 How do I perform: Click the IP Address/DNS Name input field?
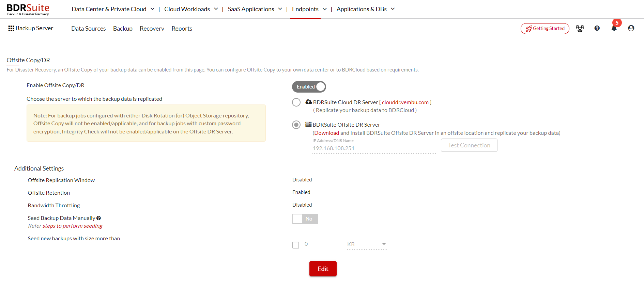(374, 148)
